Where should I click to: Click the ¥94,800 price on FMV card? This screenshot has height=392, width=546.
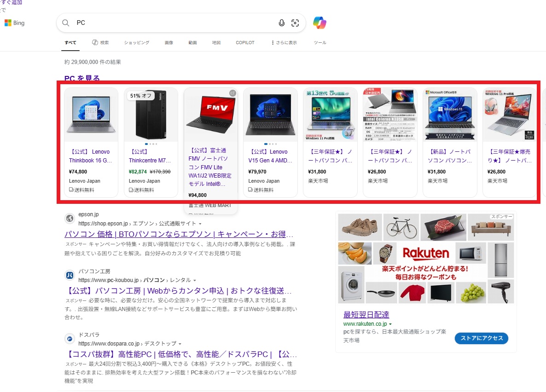[197, 195]
